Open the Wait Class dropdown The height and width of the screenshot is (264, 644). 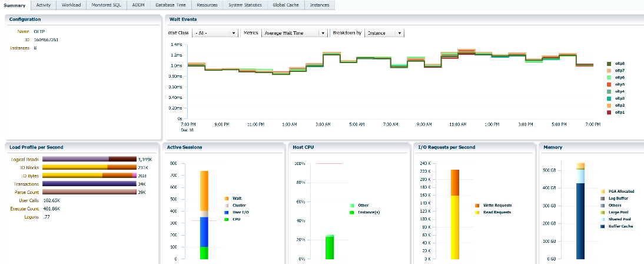click(x=215, y=33)
